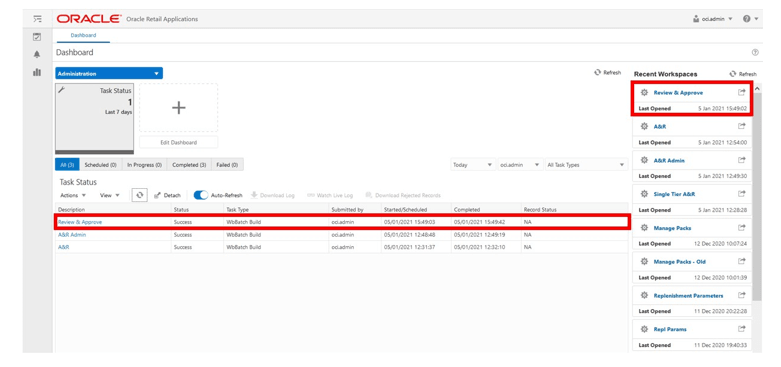Image resolution: width=781 pixels, height=367 pixels.
Task: Open Review & Approve link in task table
Action: pyautogui.click(x=80, y=222)
